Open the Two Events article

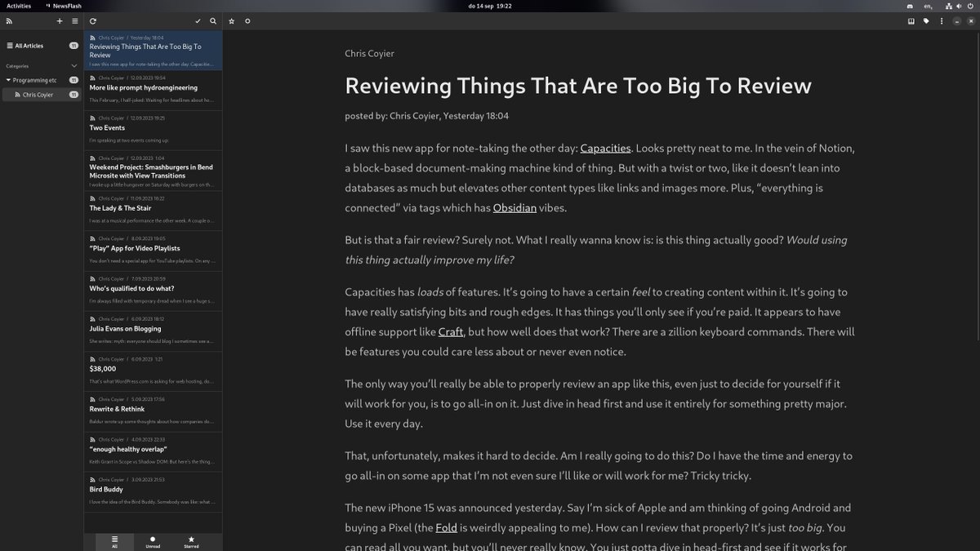[x=153, y=131]
